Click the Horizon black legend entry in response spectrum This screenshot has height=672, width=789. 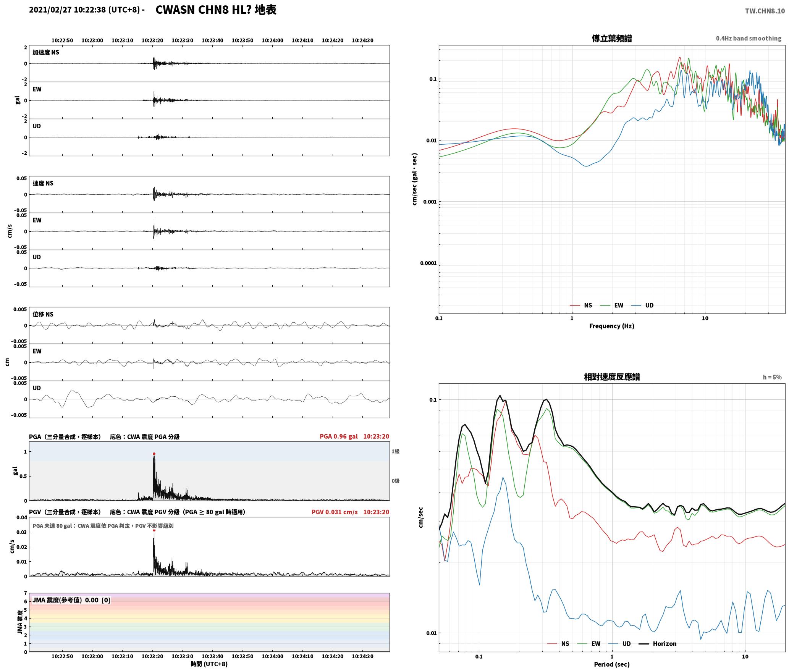coord(658,644)
